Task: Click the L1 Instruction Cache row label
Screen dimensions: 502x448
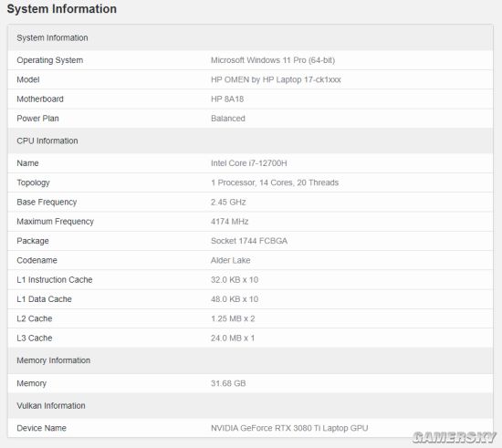Action: pyautogui.click(x=55, y=280)
